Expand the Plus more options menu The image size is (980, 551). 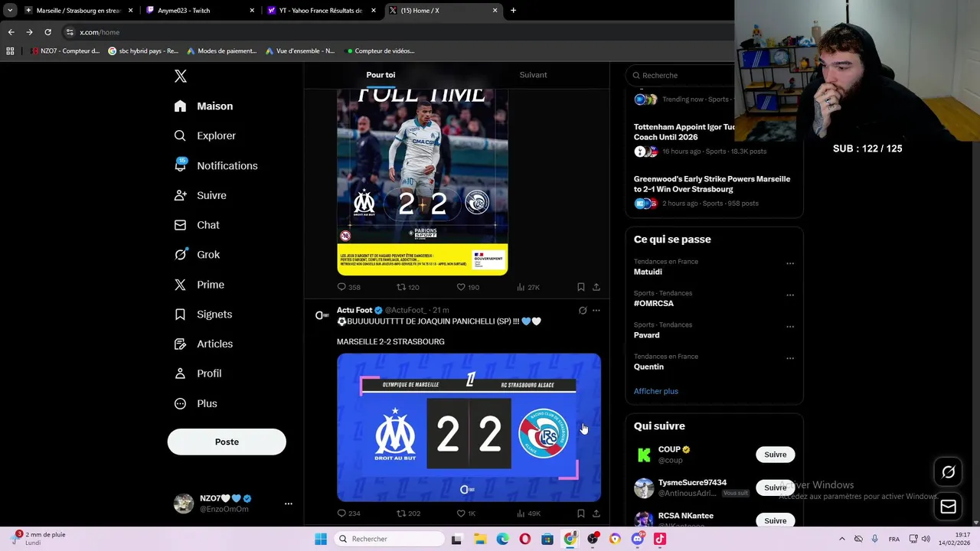tap(196, 403)
